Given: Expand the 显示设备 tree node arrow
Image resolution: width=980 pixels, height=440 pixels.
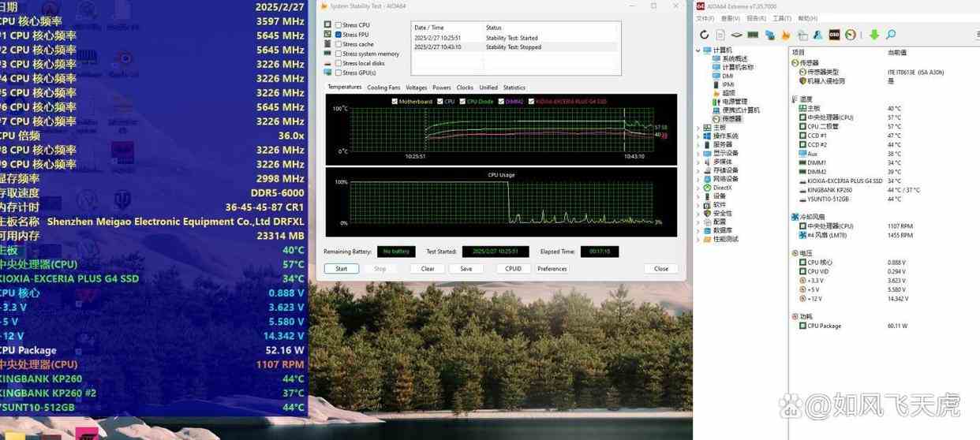Looking at the screenshot, I should [699, 153].
